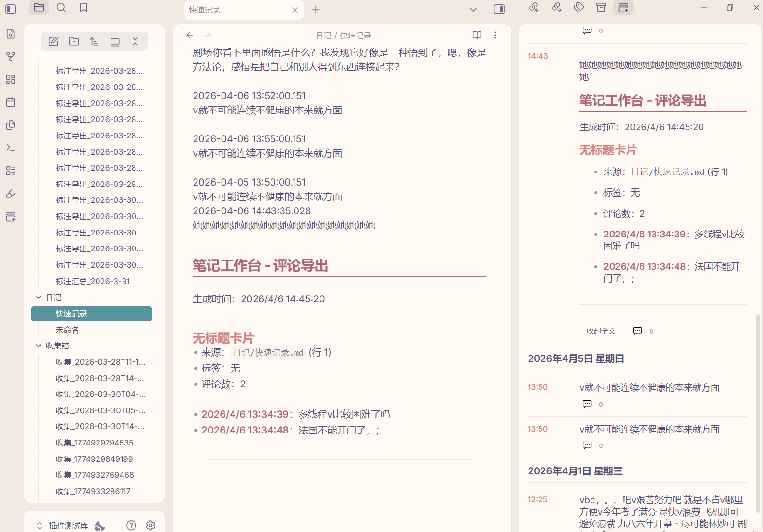Open the command palette icon
This screenshot has width=763, height=532.
click(11, 148)
